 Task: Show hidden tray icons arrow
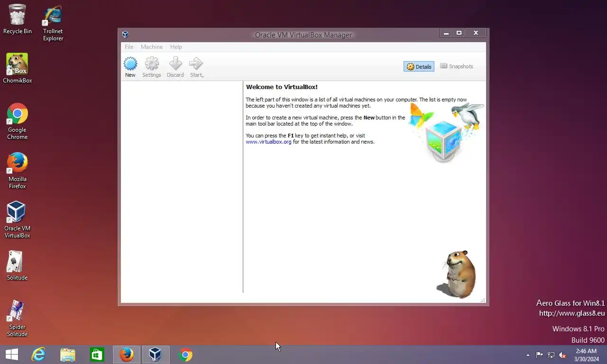[528, 355]
